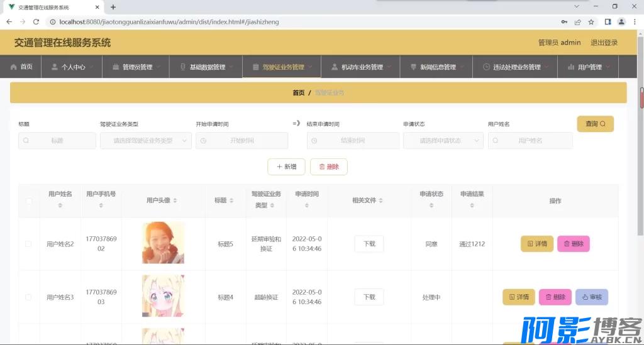Viewport: 644px width, 345px height.
Task: Open a new browser tab
Action: pyautogui.click(x=113, y=7)
